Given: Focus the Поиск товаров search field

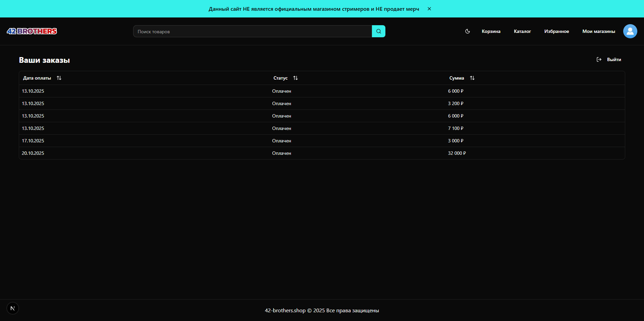Looking at the screenshot, I should pos(252,31).
